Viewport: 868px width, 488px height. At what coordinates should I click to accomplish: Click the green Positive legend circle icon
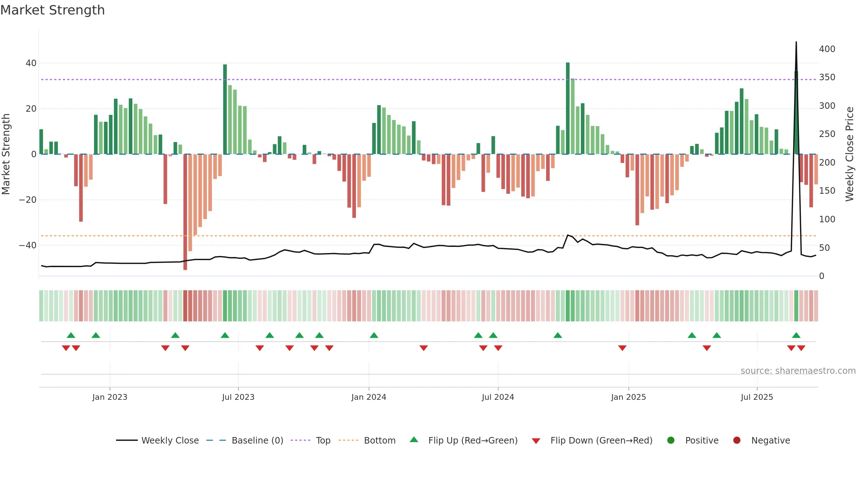[671, 440]
